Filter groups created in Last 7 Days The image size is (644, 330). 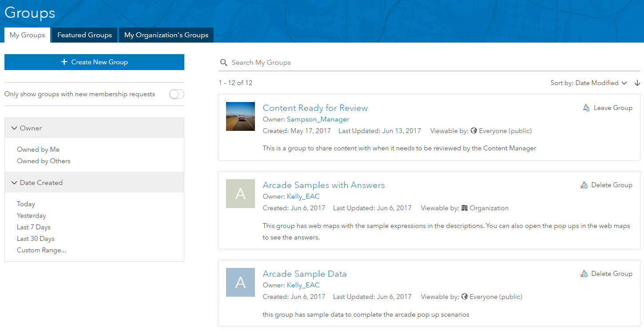point(34,227)
